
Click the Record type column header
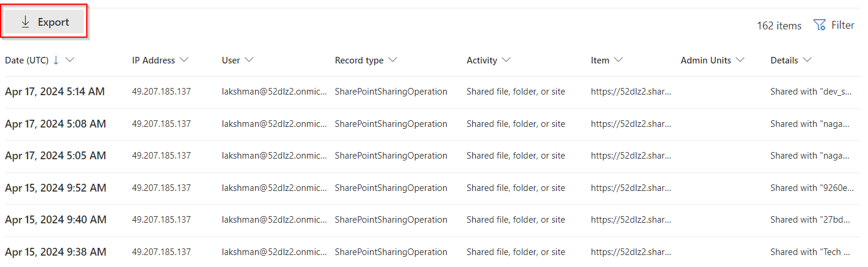pos(359,60)
